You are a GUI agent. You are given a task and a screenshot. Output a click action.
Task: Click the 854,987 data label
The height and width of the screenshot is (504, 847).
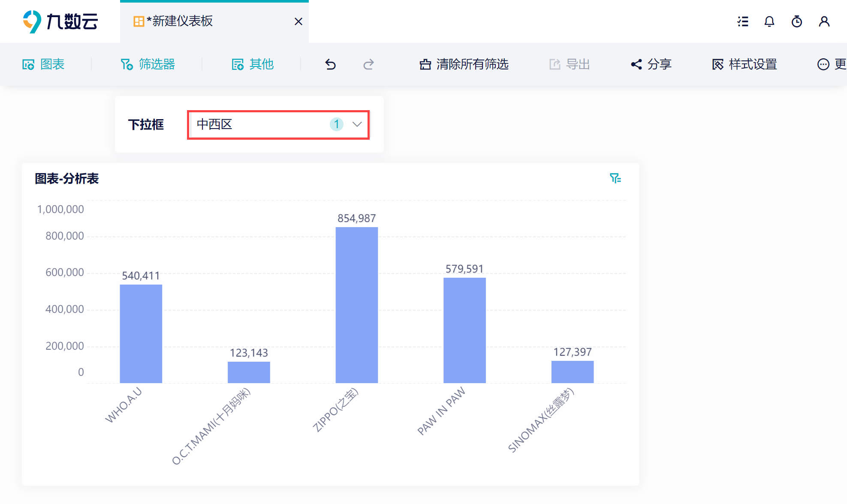(357, 219)
